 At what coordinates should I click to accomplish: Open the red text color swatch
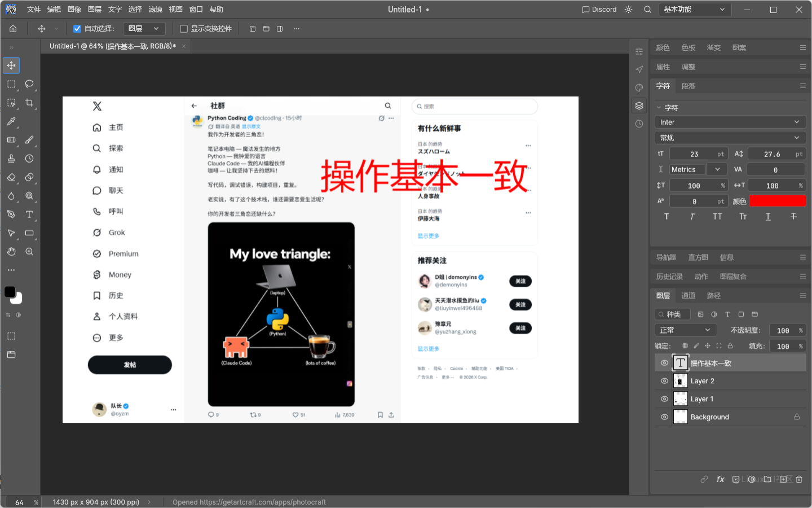coord(778,201)
